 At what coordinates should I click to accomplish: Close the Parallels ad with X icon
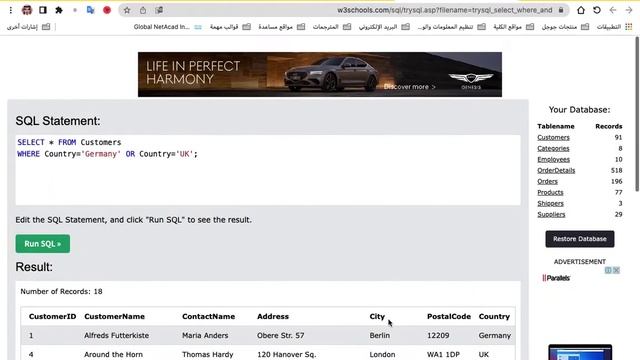[616, 270]
